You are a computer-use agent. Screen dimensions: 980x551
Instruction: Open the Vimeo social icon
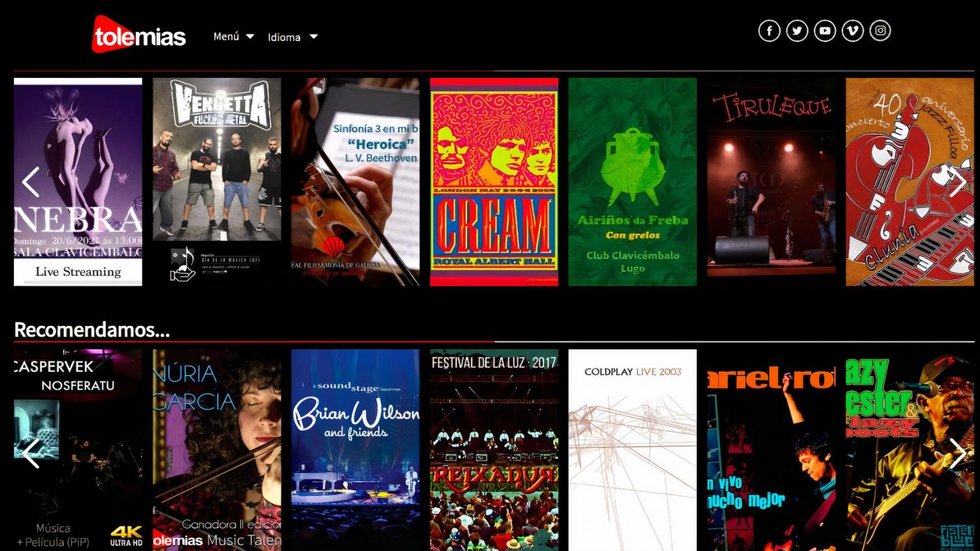pos(852,31)
